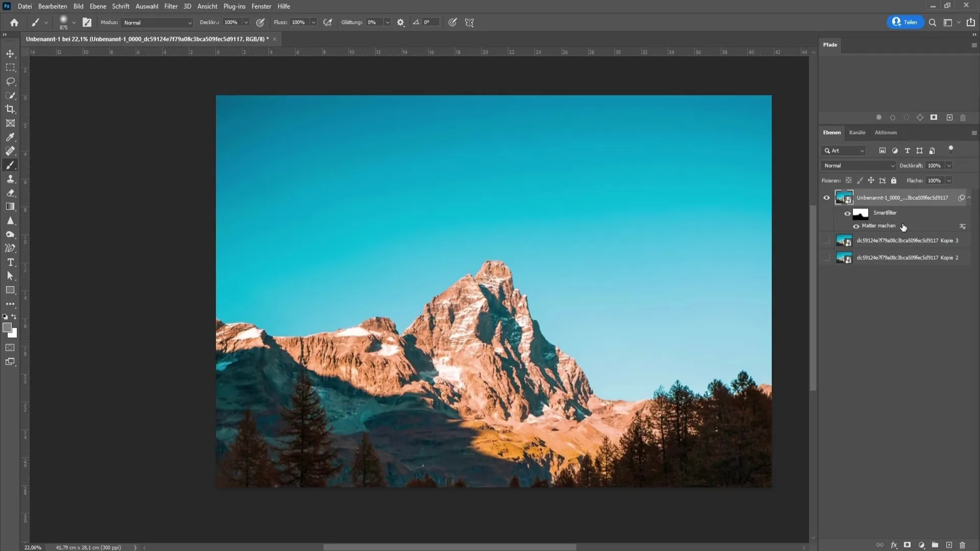Click the Aktionen tab in panel

pos(885,133)
